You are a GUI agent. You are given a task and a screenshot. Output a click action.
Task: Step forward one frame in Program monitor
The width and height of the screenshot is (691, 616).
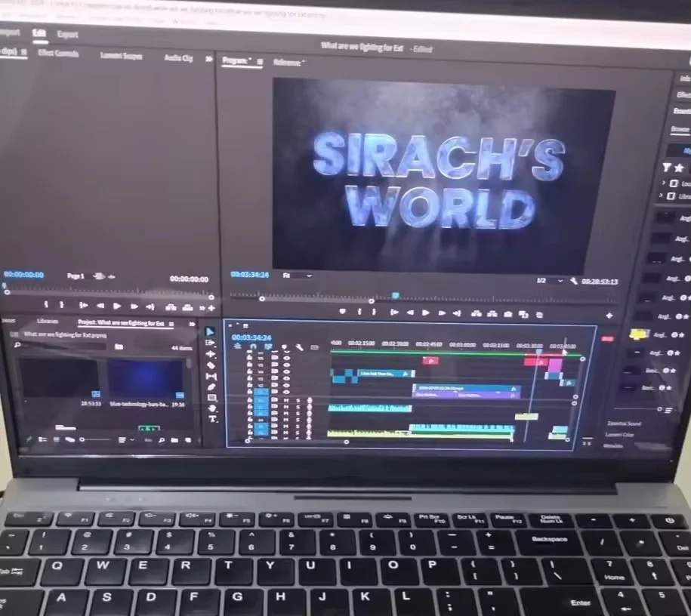442,313
